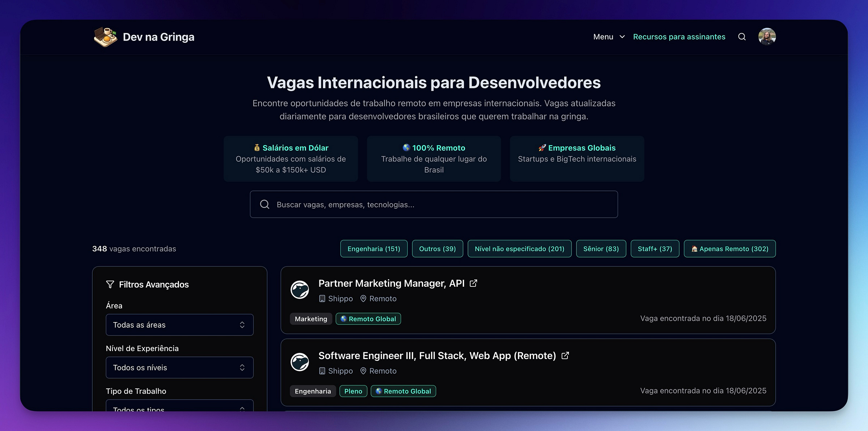This screenshot has height=431, width=868.
Task: Open the Todas as áreas dropdown
Action: [x=179, y=325]
